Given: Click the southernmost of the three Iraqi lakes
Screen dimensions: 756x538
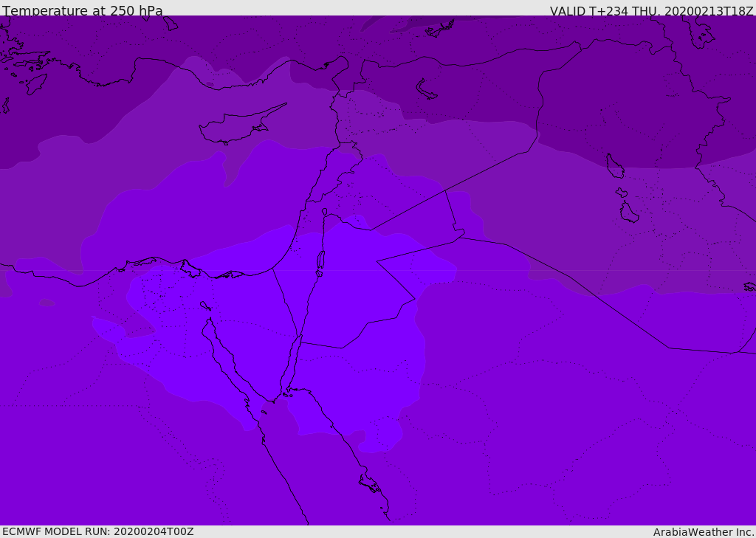Looking at the screenshot, I should pyautogui.click(x=628, y=213).
